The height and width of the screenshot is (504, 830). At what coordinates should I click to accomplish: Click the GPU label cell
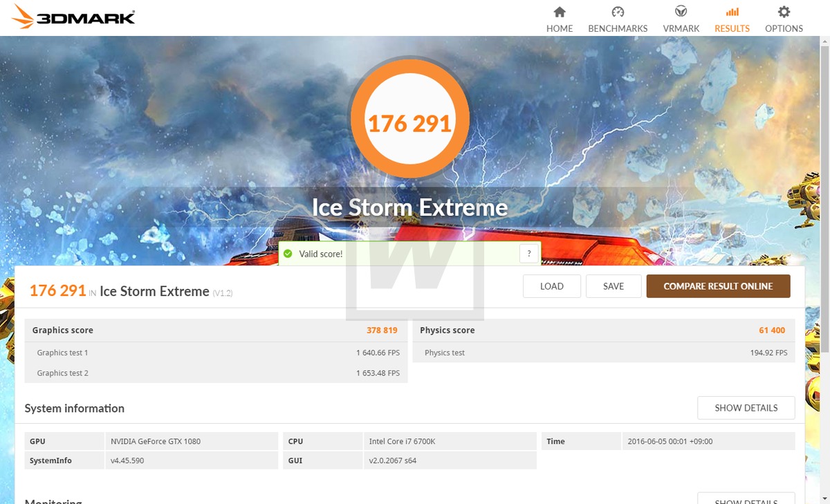tap(64, 441)
